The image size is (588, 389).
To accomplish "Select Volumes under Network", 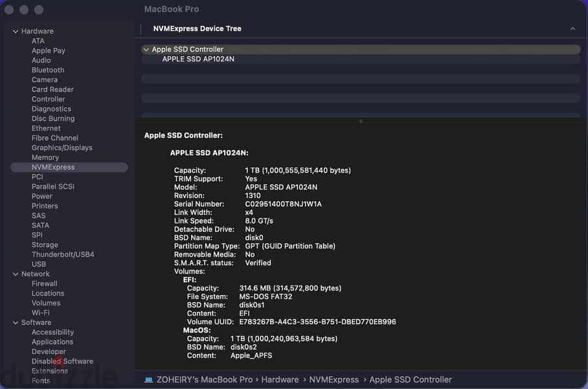I will [x=46, y=303].
